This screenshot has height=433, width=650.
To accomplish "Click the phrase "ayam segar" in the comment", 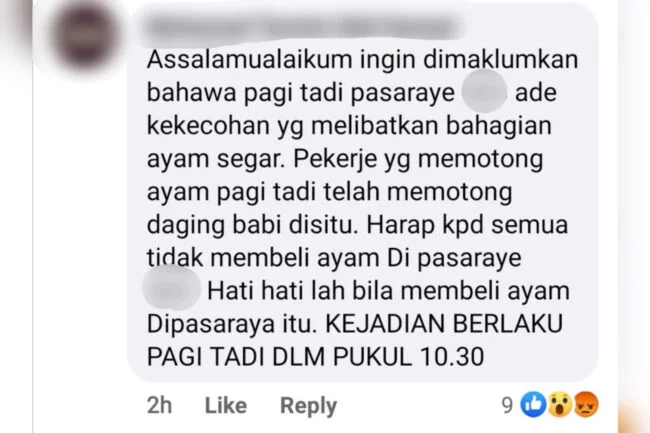I will point(216,160).
